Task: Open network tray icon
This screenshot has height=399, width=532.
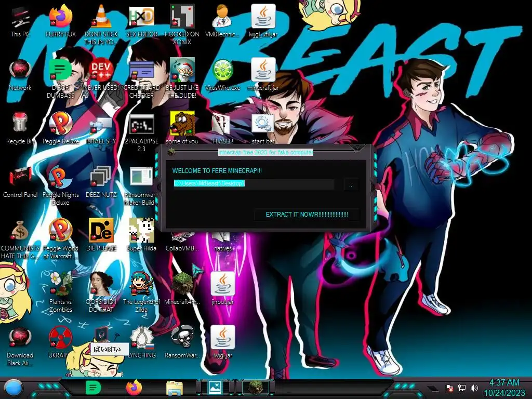Action: (462, 388)
